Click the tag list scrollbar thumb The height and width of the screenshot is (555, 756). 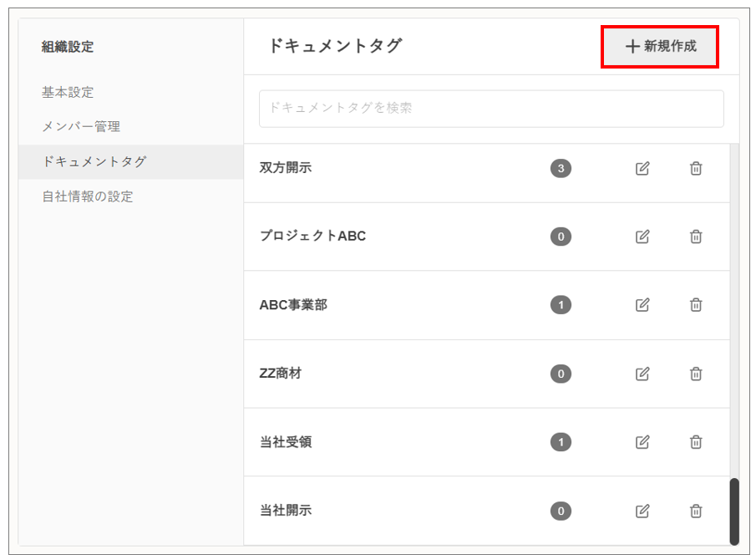(x=734, y=511)
